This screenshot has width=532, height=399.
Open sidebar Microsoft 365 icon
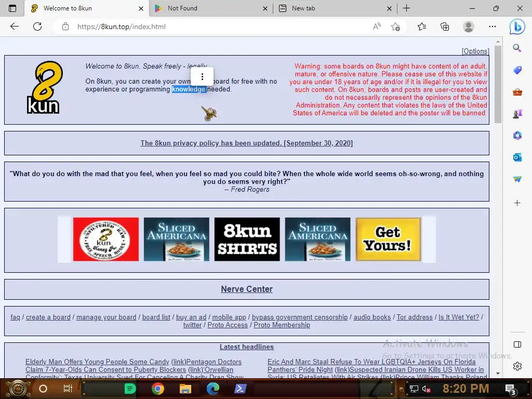pyautogui.click(x=517, y=136)
